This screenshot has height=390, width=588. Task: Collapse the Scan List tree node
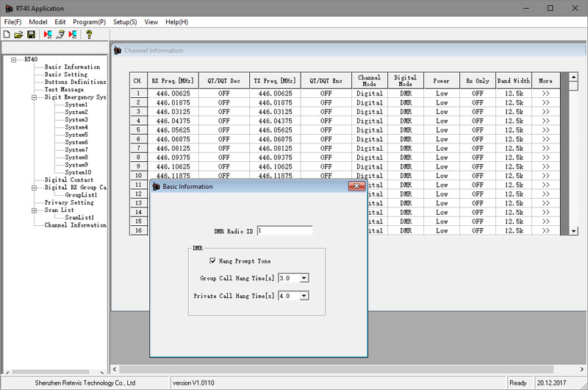[x=34, y=210]
